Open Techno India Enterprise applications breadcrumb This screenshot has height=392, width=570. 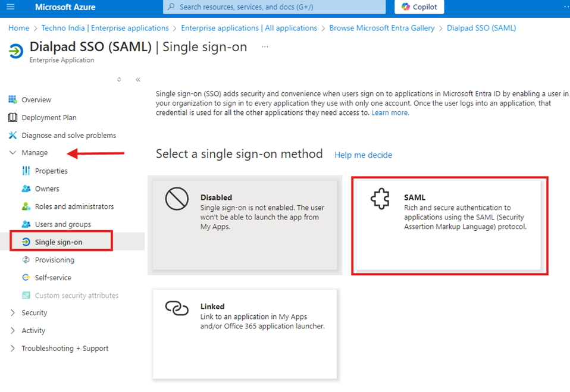point(105,28)
